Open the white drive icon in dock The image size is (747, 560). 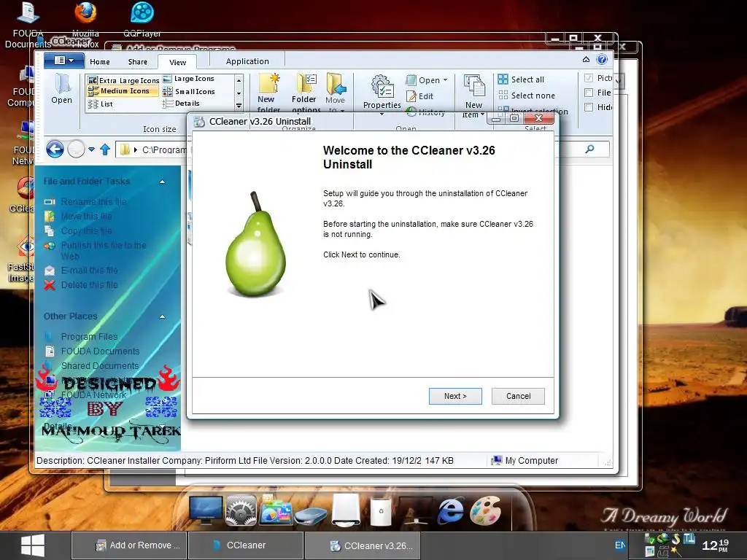pyautogui.click(x=346, y=510)
